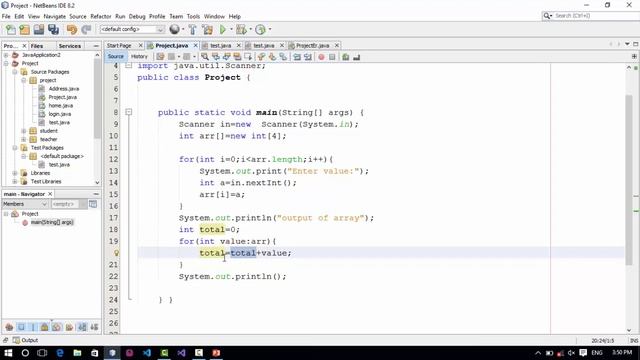The width and height of the screenshot is (640, 360).
Task: Open Members dropdown in Navigator
Action: click(25, 204)
